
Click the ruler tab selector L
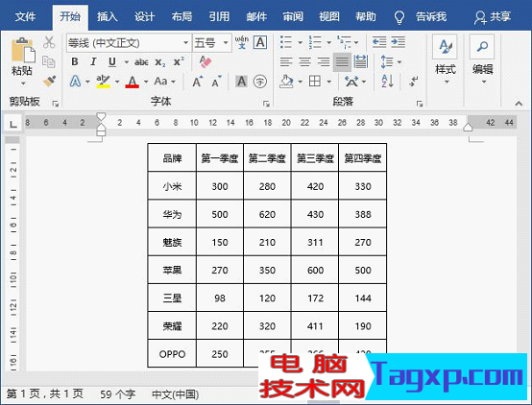click(12, 124)
